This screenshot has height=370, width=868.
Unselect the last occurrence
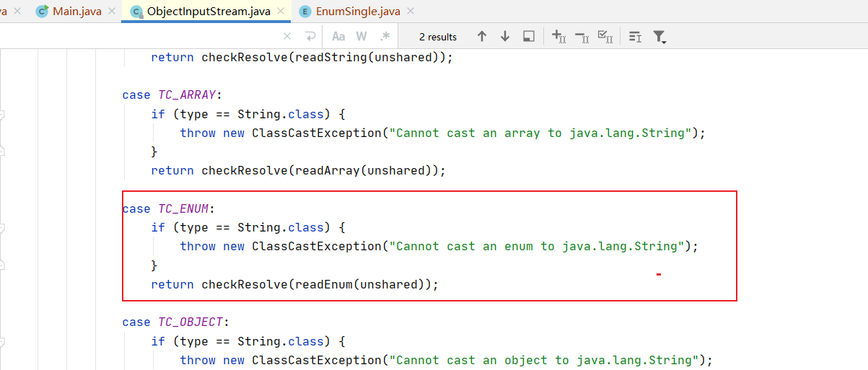[582, 36]
